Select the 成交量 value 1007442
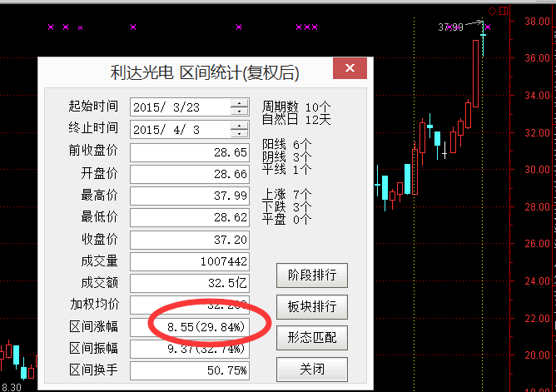 (x=190, y=261)
